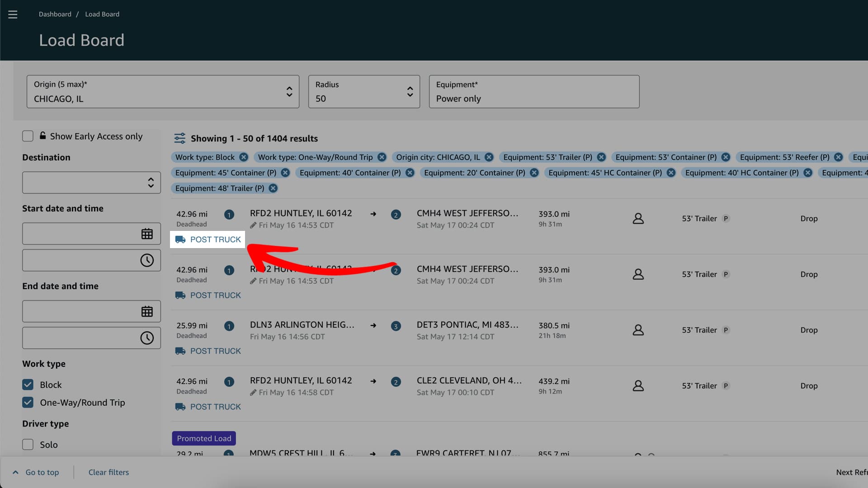Click DET3 PONTIAC, MI destination text

(x=467, y=325)
